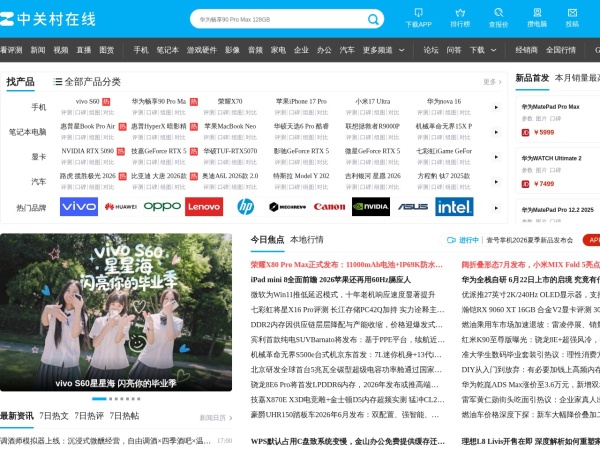Image resolution: width=600 pixels, height=450 pixels.
Task: Select the ASUS brand logo
Action: click(x=412, y=207)
